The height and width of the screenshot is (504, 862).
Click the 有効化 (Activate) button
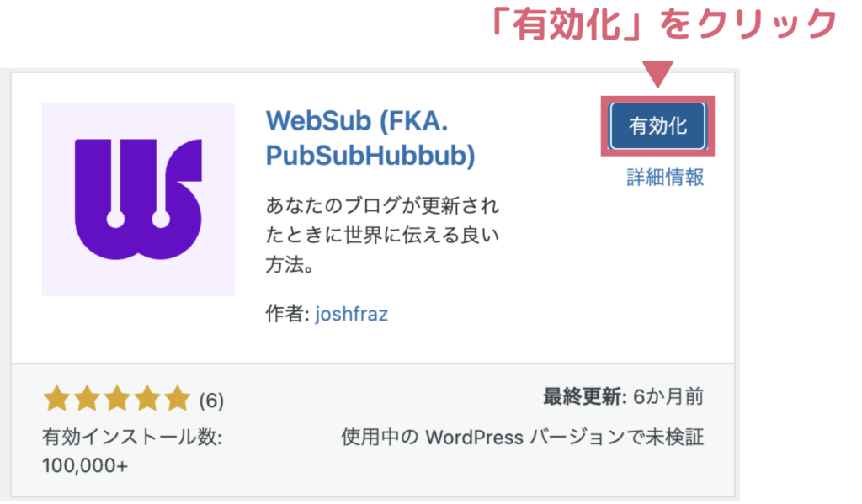[x=657, y=126]
